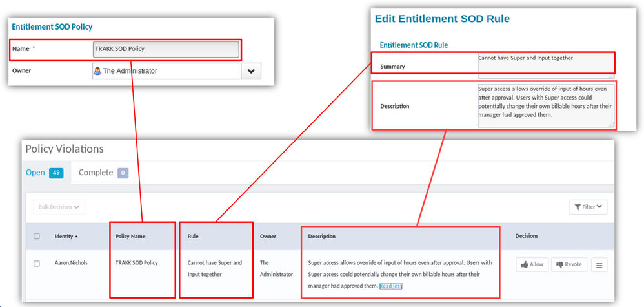Check the Aaron.Nichols row checkbox
Image resolution: width=644 pixels, height=307 pixels.
point(37,264)
